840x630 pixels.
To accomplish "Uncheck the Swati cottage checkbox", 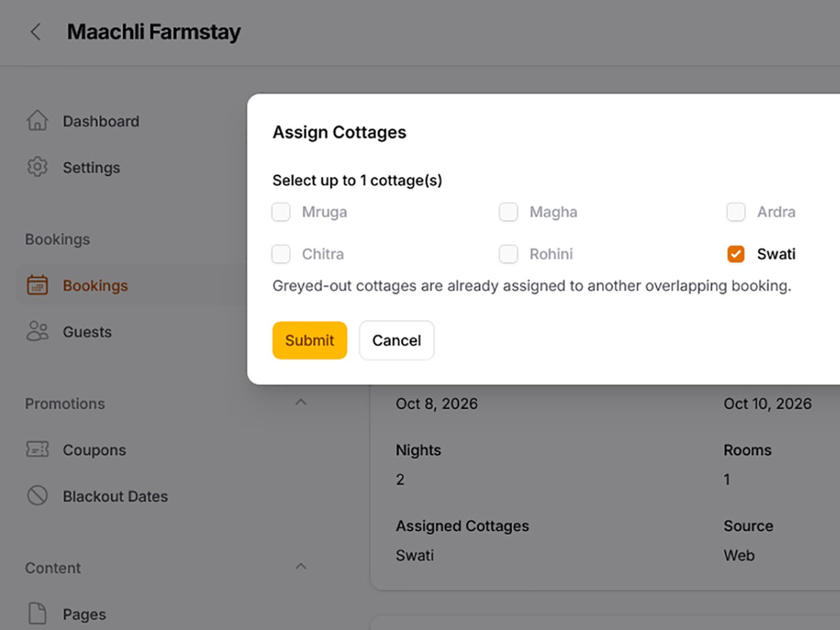I will [x=736, y=254].
